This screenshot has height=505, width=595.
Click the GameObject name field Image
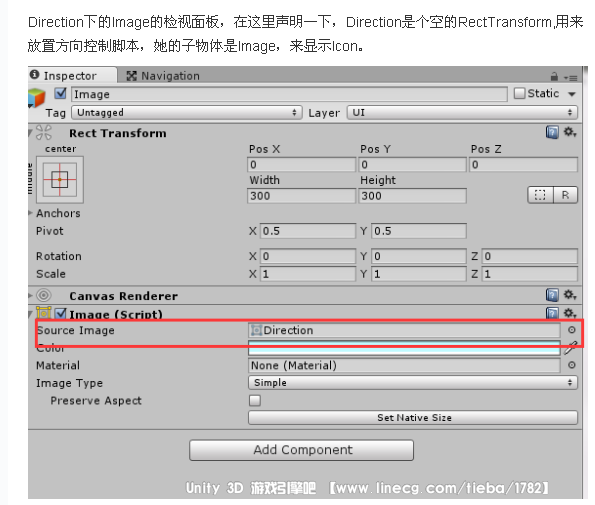coord(289,94)
